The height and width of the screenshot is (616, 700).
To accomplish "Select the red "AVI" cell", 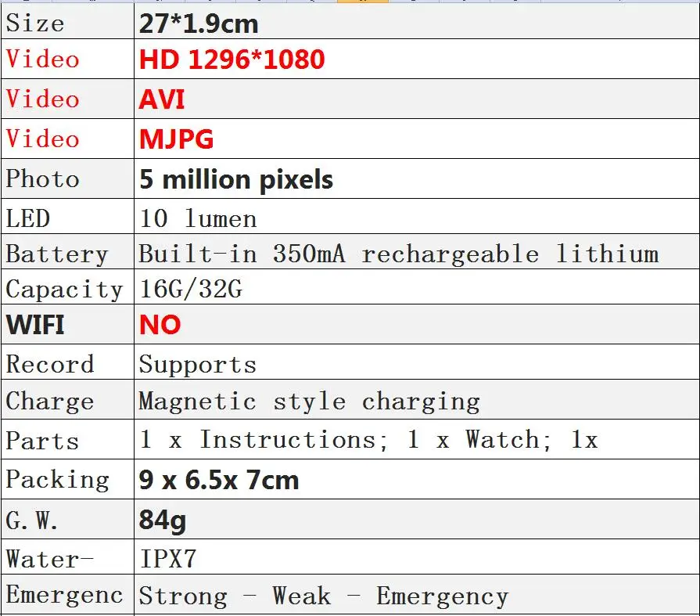I will [x=417, y=99].
